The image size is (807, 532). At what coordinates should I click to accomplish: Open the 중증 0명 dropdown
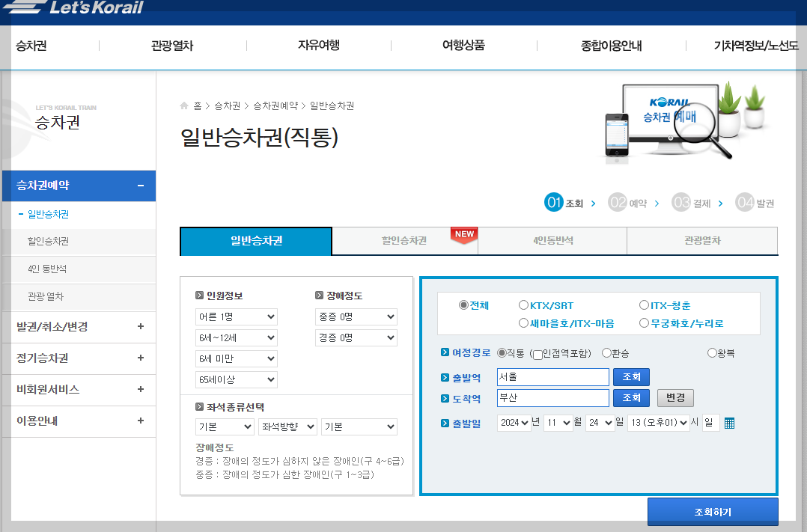[x=356, y=317]
